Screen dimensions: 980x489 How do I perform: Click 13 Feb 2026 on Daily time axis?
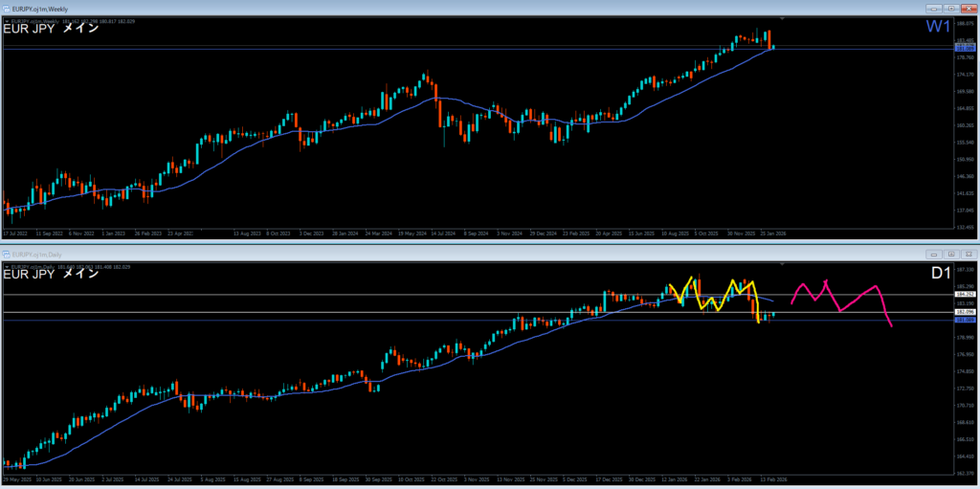coord(773,478)
